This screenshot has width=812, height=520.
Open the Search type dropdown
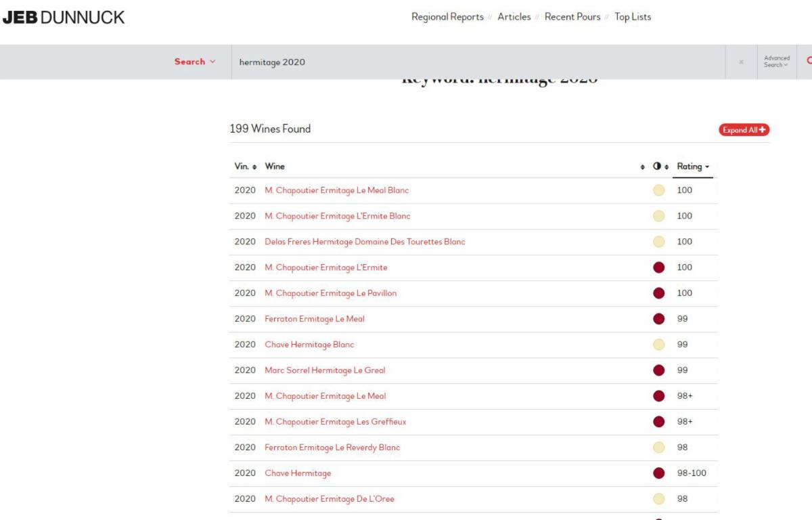195,62
